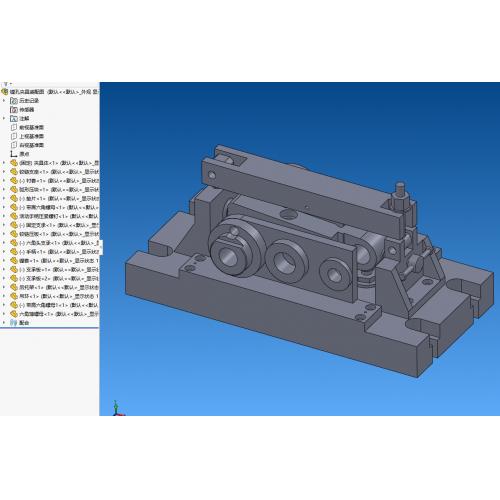Click the 传感器 sensors folder icon

14,110
